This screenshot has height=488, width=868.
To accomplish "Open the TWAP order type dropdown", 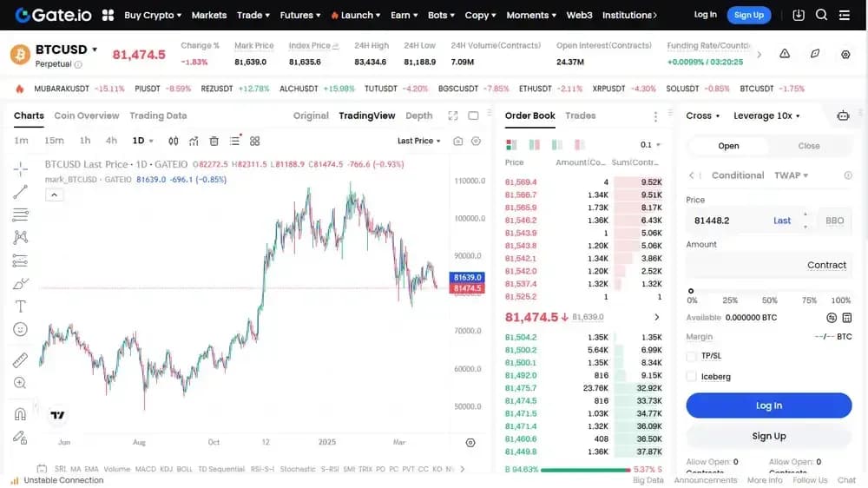I will click(791, 175).
